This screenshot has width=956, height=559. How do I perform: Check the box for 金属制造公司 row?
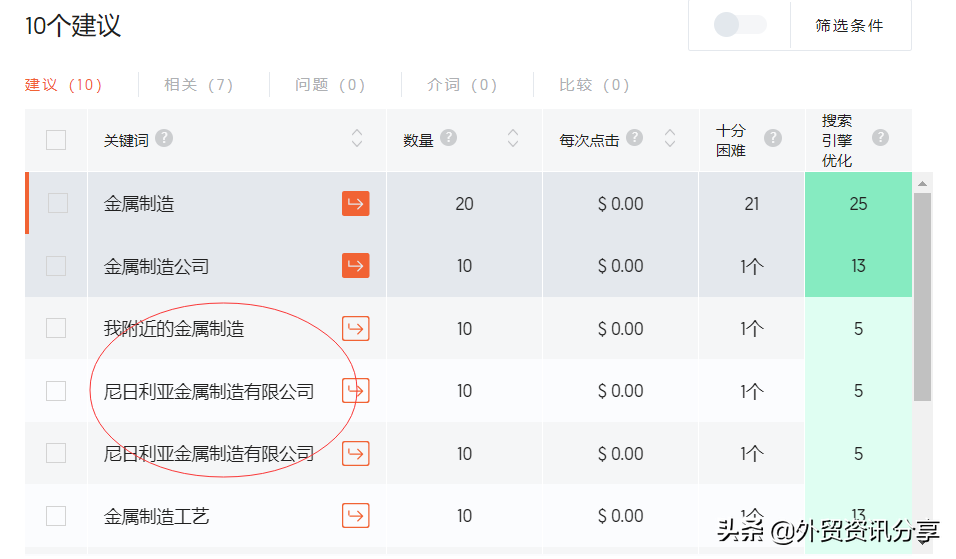pos(56,266)
